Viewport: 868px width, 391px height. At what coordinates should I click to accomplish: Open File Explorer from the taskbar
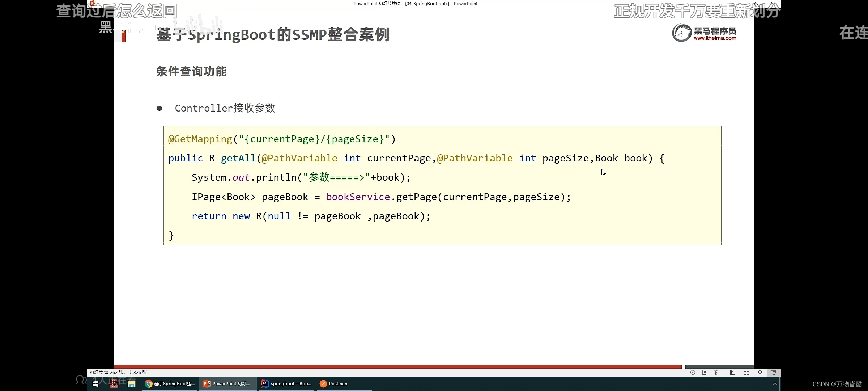132,383
